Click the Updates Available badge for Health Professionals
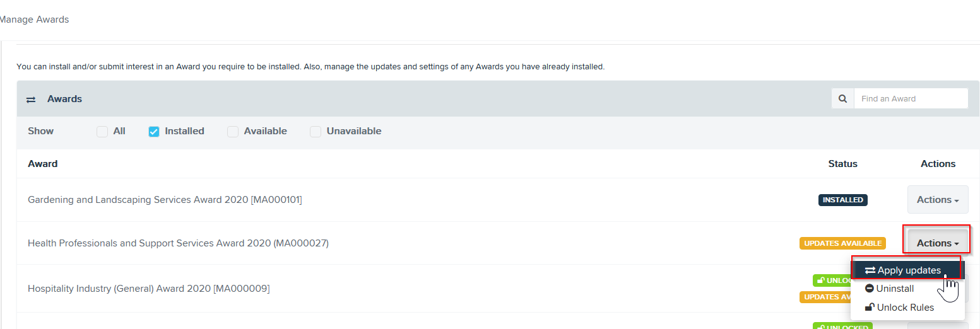 [842, 243]
